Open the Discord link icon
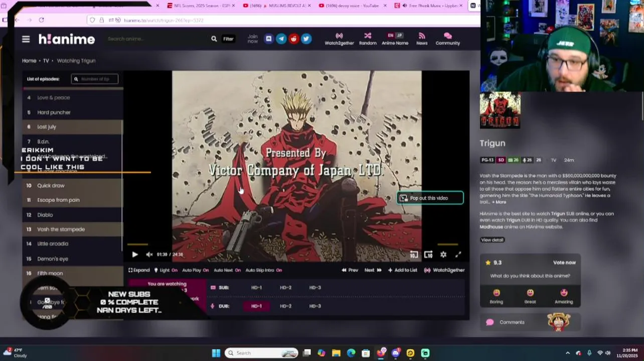Viewport: 644px width, 361px height. click(268, 39)
